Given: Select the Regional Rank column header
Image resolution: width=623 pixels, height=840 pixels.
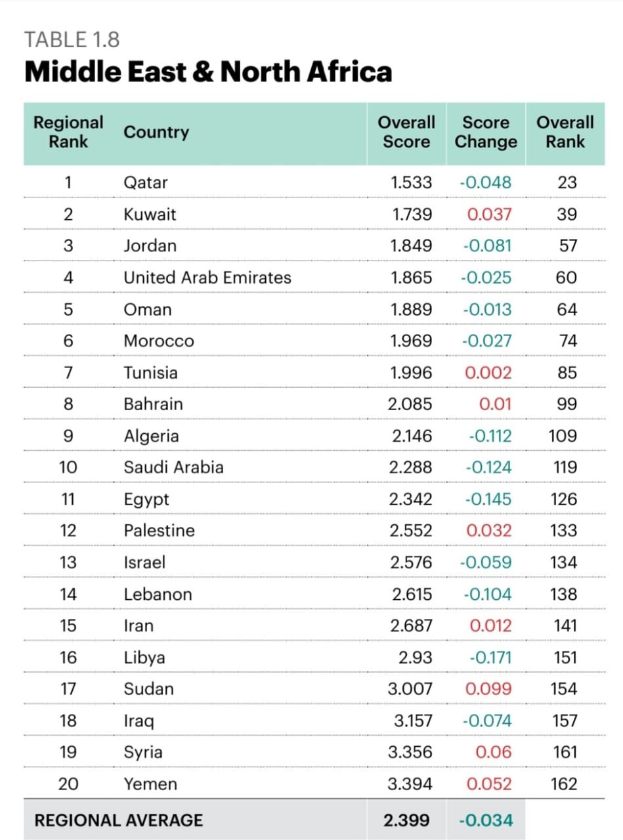Looking at the screenshot, I should tap(68, 132).
